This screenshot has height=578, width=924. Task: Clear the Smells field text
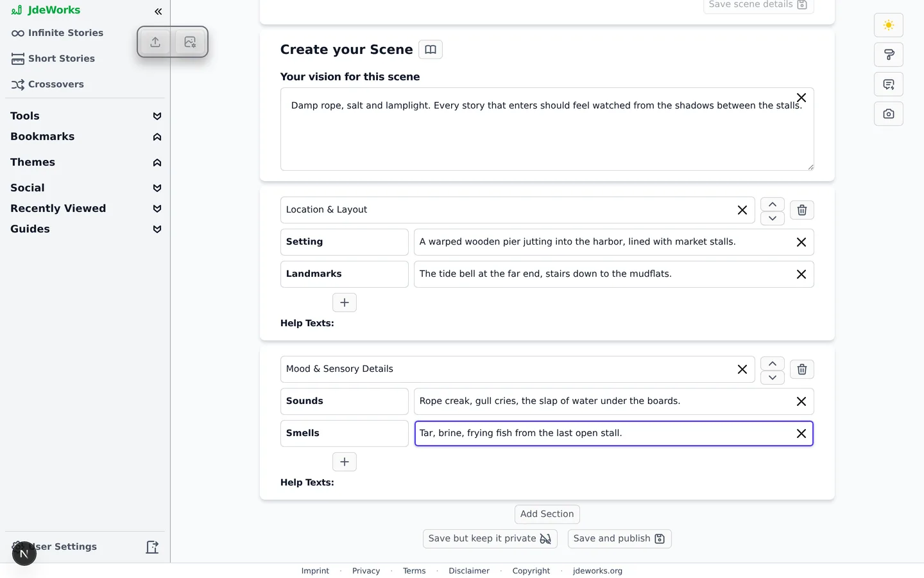click(801, 433)
